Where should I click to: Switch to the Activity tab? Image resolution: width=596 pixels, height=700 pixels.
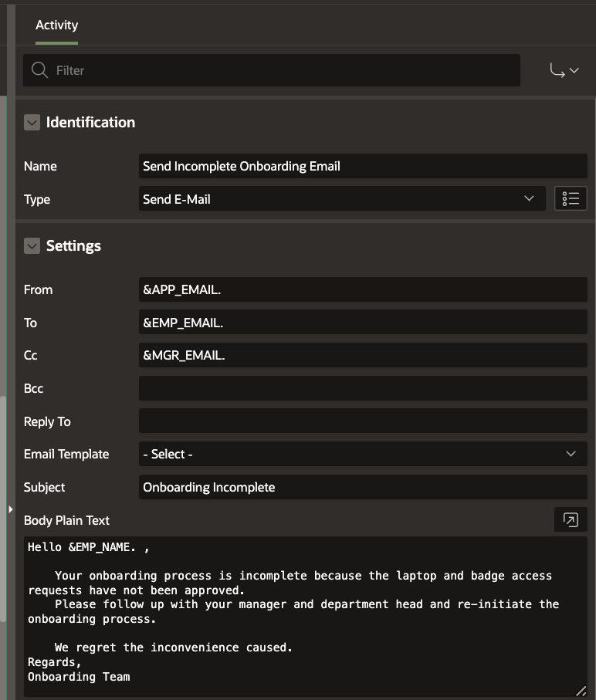click(x=56, y=25)
